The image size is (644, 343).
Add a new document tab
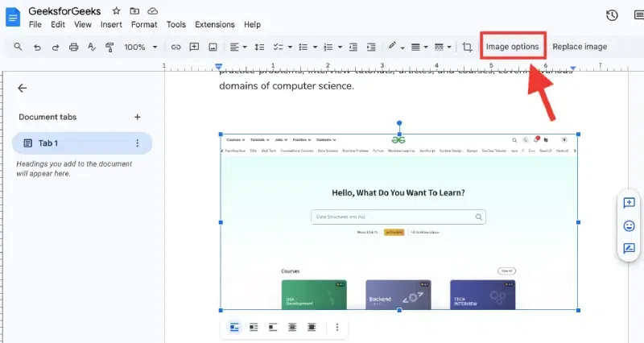click(x=137, y=117)
